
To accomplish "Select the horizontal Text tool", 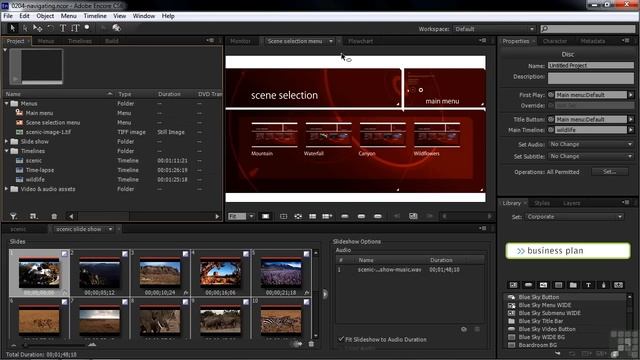I will (63, 28).
